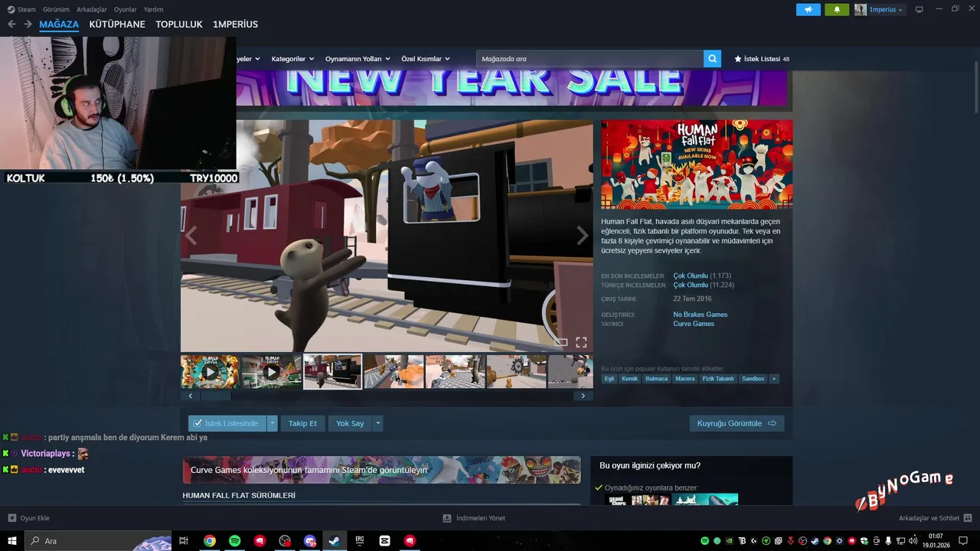Click the Task View taskbar icon
The height and width of the screenshot is (551, 980).
coord(184,541)
